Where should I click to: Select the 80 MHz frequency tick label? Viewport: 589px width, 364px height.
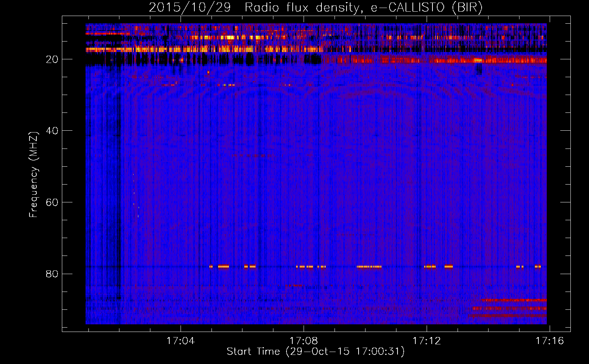tap(52, 274)
